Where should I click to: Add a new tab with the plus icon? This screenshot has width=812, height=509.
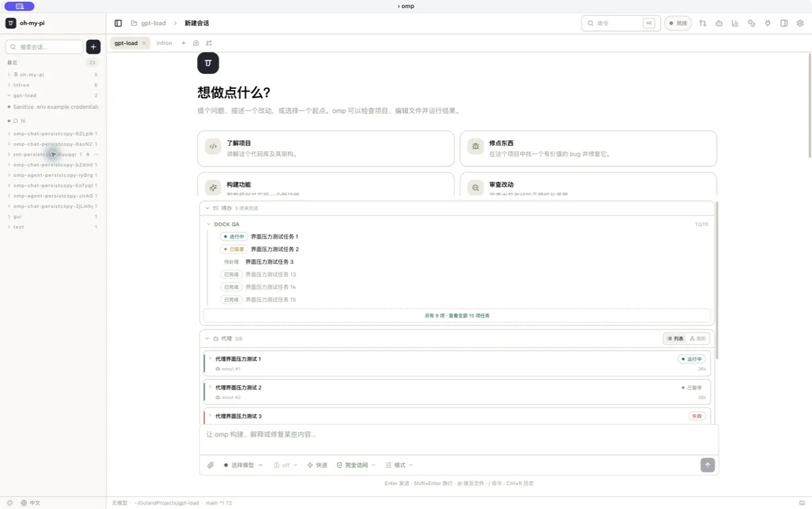click(x=184, y=43)
